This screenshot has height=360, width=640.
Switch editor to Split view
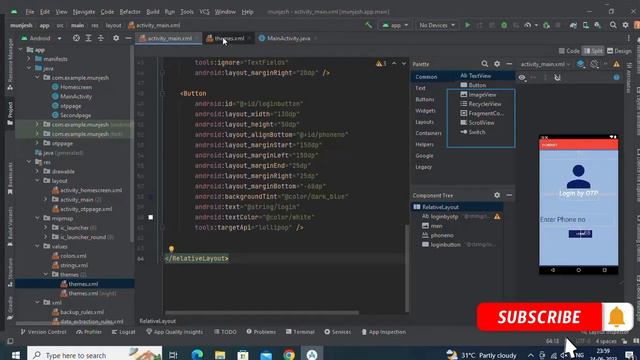(593, 51)
